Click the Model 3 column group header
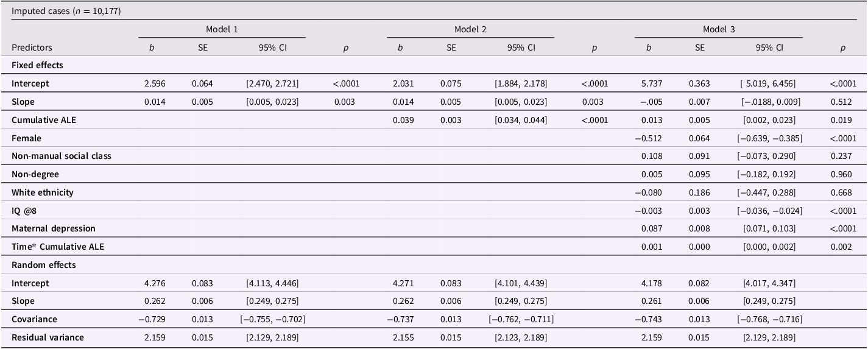This screenshot has width=868, height=349. (x=719, y=29)
